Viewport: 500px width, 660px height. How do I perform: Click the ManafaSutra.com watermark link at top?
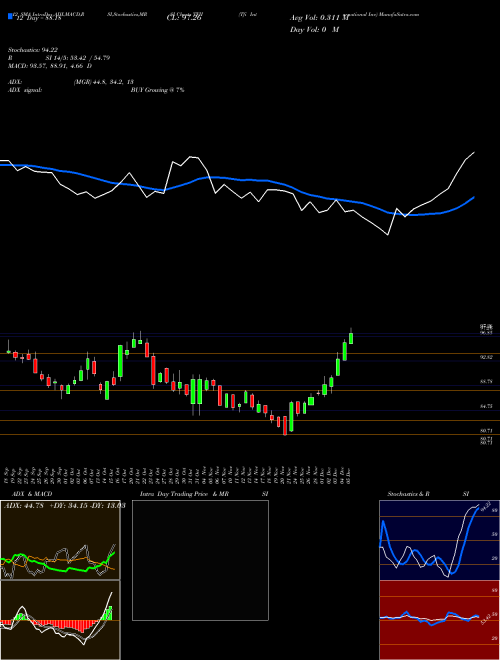(399, 14)
